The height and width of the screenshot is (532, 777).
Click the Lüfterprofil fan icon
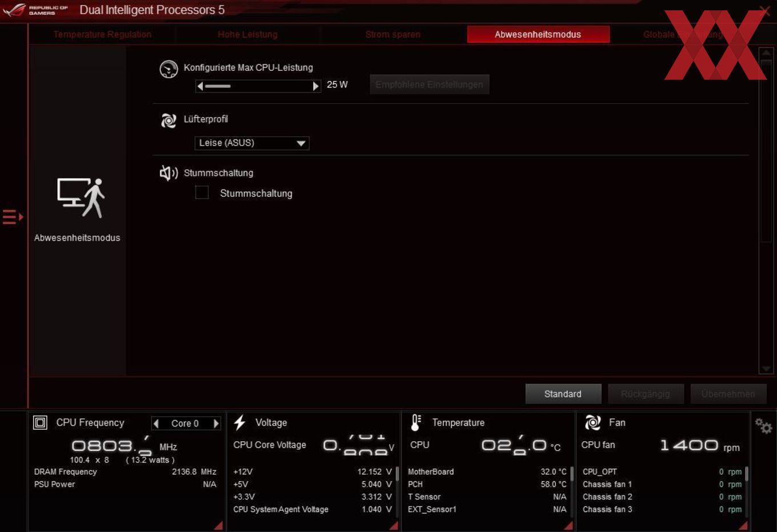tap(169, 120)
